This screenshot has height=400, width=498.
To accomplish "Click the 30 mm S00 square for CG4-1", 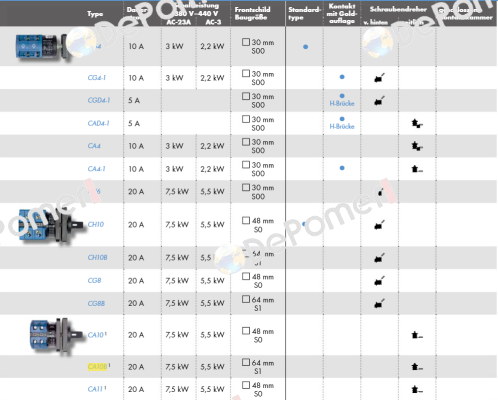I will [x=246, y=73].
